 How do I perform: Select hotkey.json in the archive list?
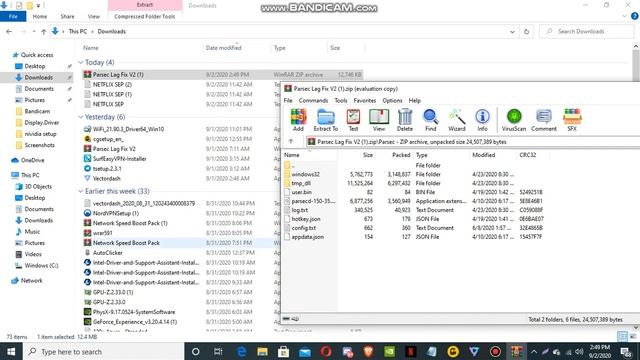pyautogui.click(x=306, y=219)
